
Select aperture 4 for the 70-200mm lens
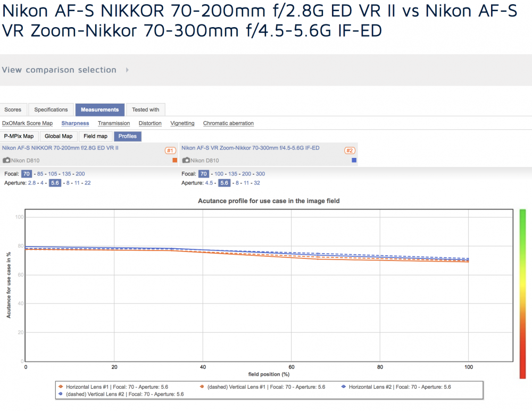41,183
